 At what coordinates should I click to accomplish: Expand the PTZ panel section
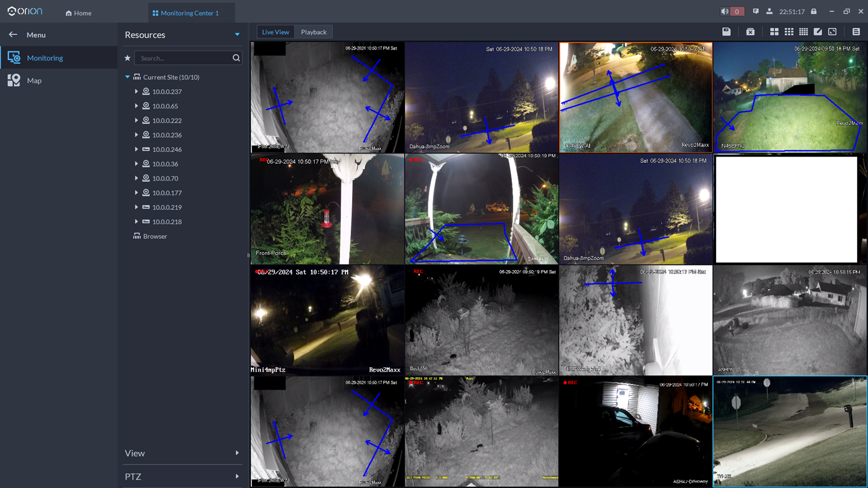pos(183,477)
